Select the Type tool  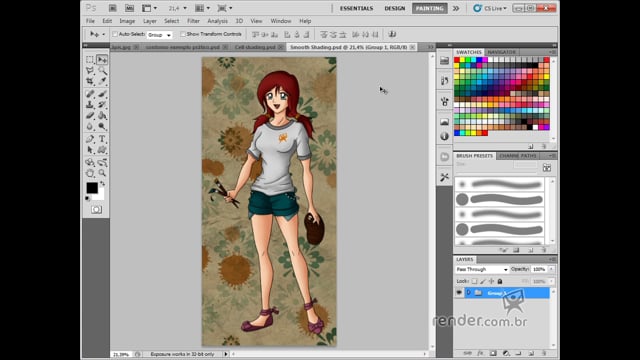(x=102, y=139)
